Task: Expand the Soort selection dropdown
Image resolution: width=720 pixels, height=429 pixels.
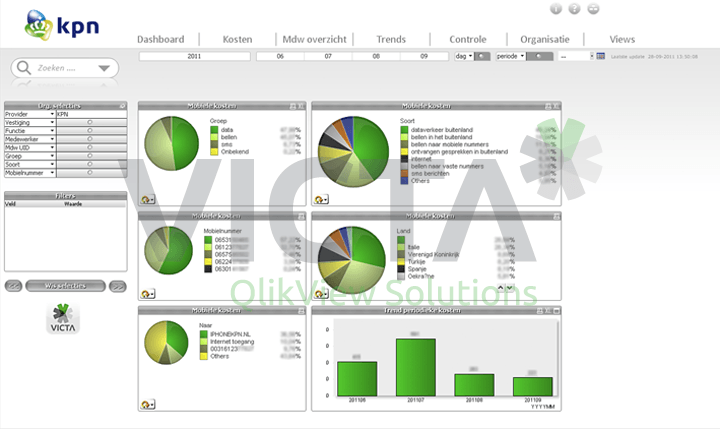Action: 52,164
